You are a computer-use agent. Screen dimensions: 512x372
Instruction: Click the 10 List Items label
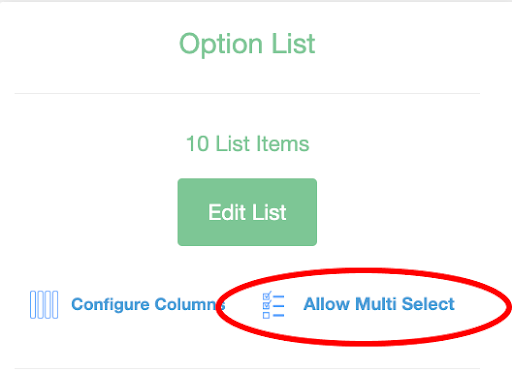click(x=247, y=144)
